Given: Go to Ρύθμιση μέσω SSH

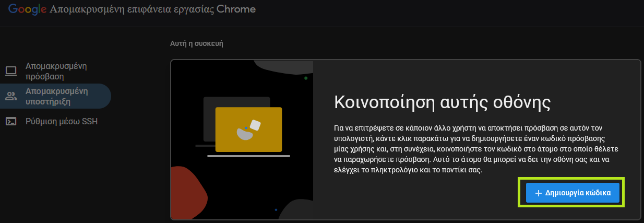Looking at the screenshot, I should click(x=62, y=122).
